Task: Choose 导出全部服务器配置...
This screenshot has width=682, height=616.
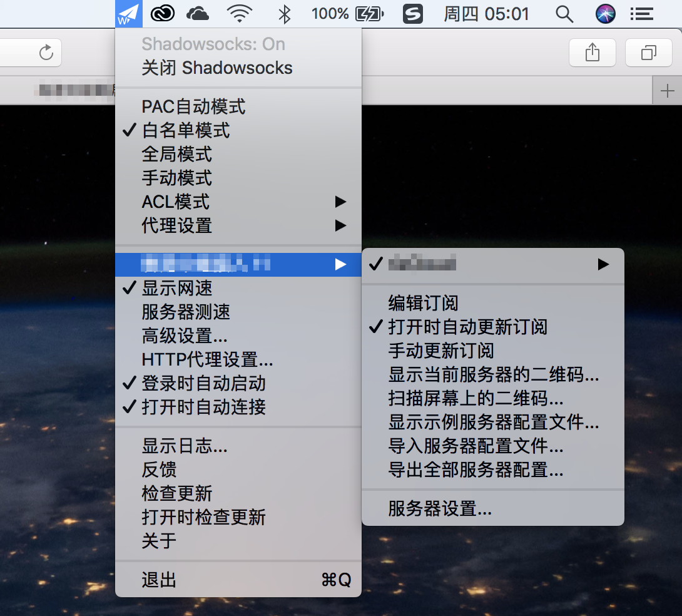Action: click(x=493, y=470)
